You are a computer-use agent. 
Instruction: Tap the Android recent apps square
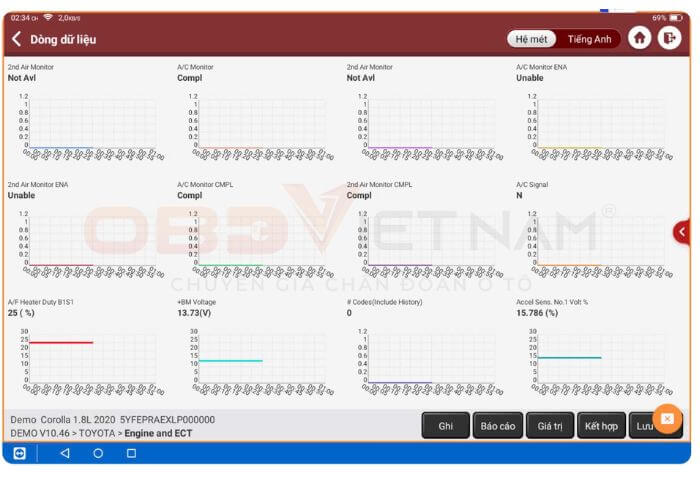[x=131, y=453]
